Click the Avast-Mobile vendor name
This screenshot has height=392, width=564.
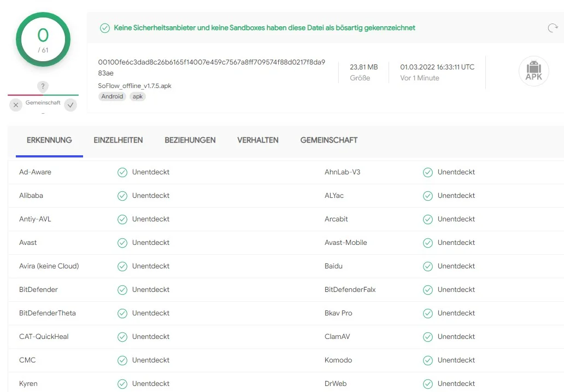click(345, 243)
